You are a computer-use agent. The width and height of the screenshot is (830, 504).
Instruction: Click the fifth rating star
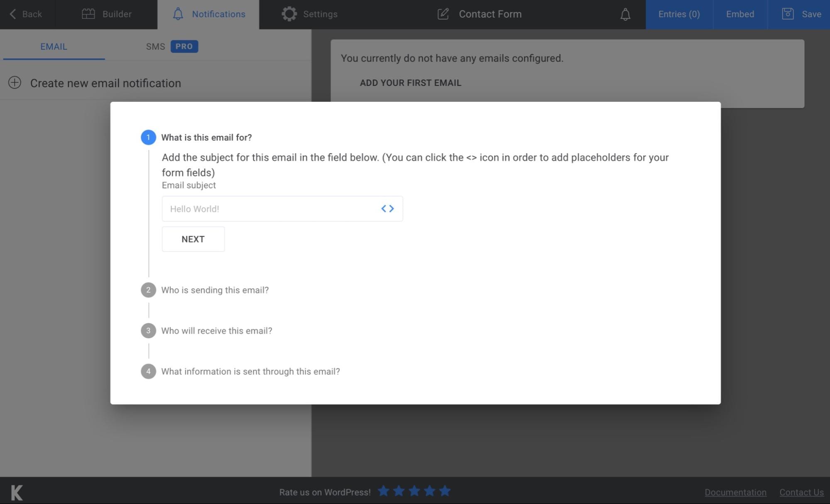(x=445, y=491)
